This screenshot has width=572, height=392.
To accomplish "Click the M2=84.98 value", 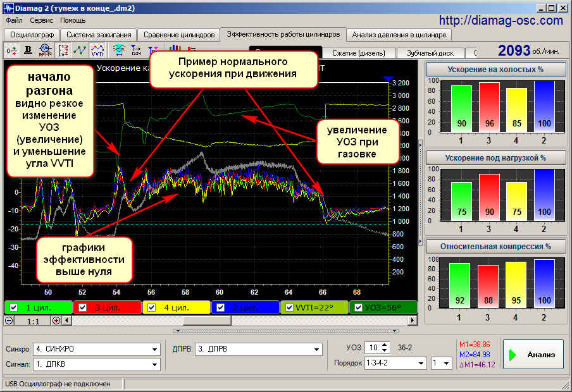I will click(x=475, y=355).
